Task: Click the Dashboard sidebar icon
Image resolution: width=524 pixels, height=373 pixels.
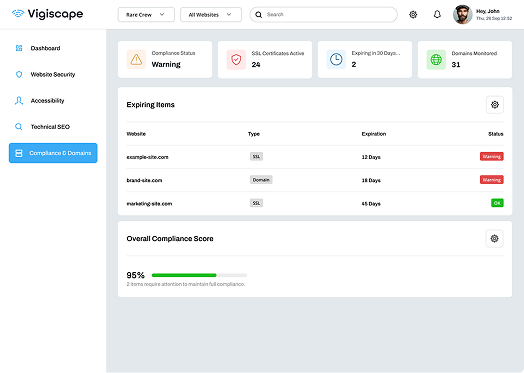Action: point(19,48)
